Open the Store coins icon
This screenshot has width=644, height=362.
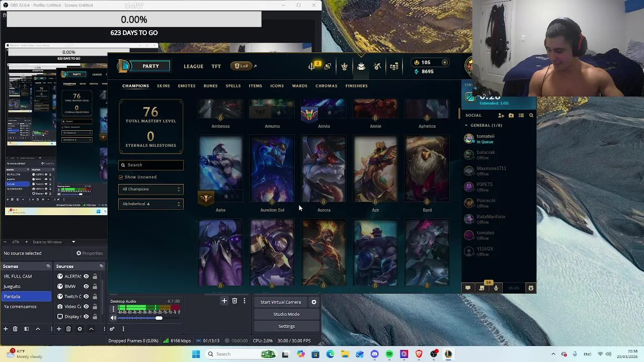[394, 66]
